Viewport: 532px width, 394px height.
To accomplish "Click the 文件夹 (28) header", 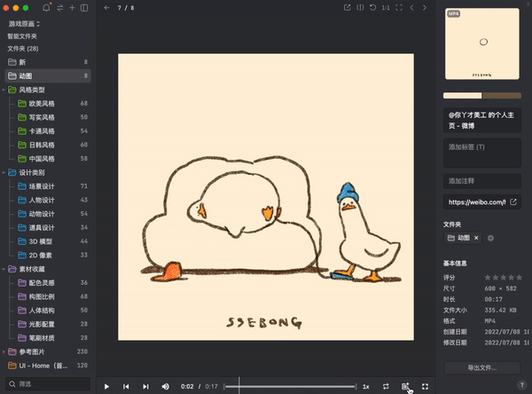I will 23,49.
